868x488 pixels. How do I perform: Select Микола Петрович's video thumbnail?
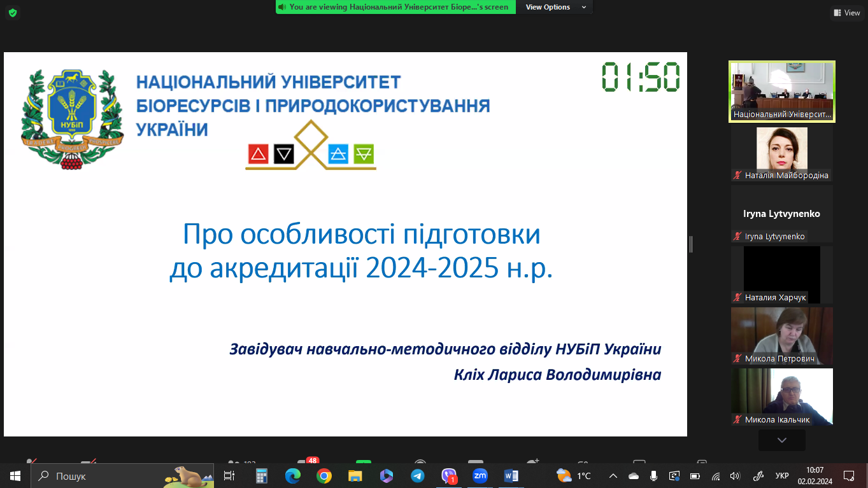(782, 336)
